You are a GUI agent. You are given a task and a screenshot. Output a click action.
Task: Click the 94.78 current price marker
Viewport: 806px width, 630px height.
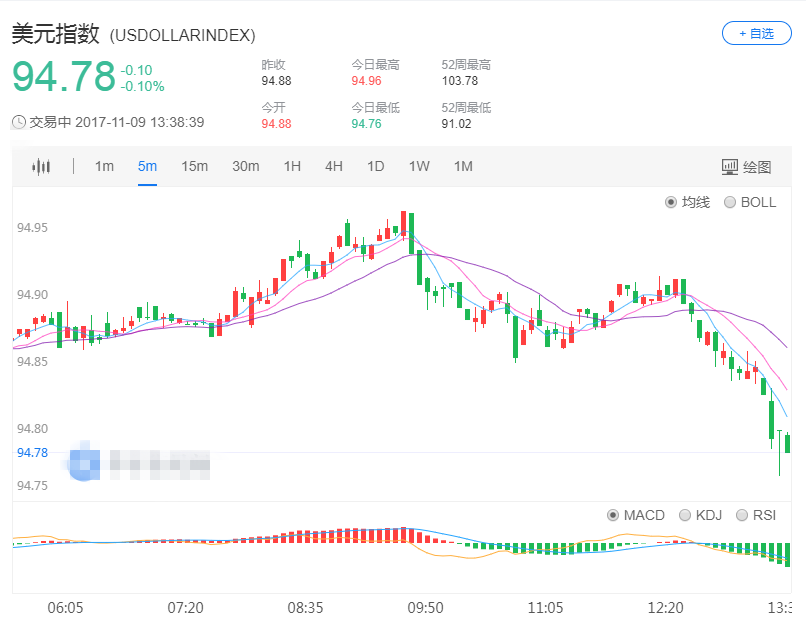[x=32, y=452]
